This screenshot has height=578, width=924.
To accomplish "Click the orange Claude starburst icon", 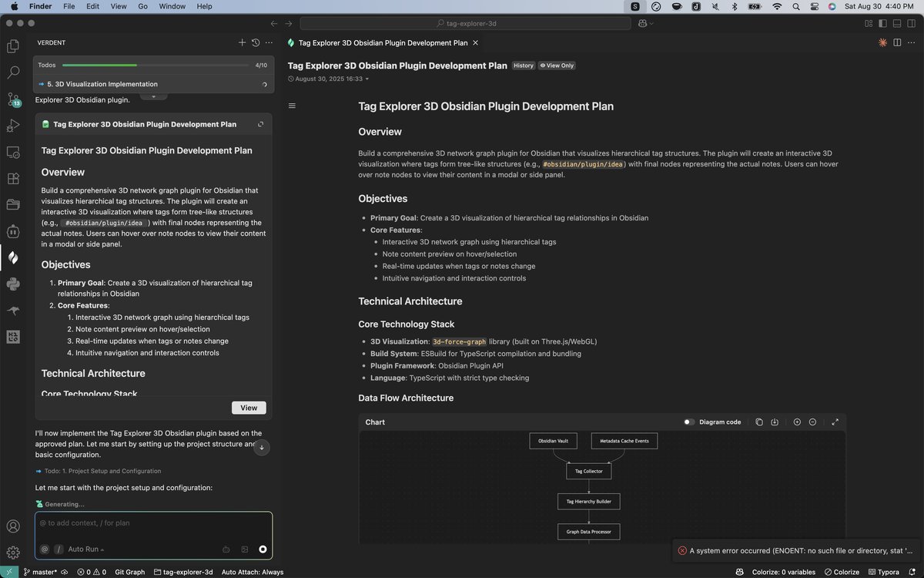I will [882, 43].
